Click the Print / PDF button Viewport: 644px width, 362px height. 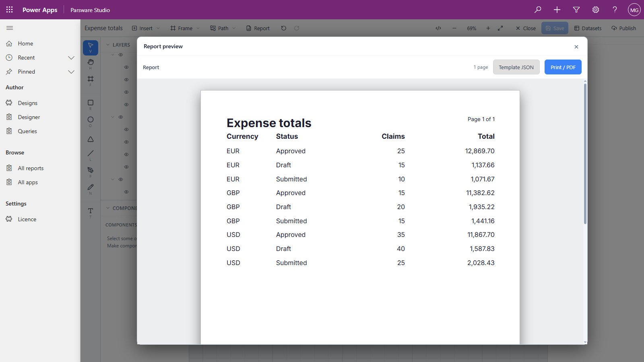[x=563, y=67]
